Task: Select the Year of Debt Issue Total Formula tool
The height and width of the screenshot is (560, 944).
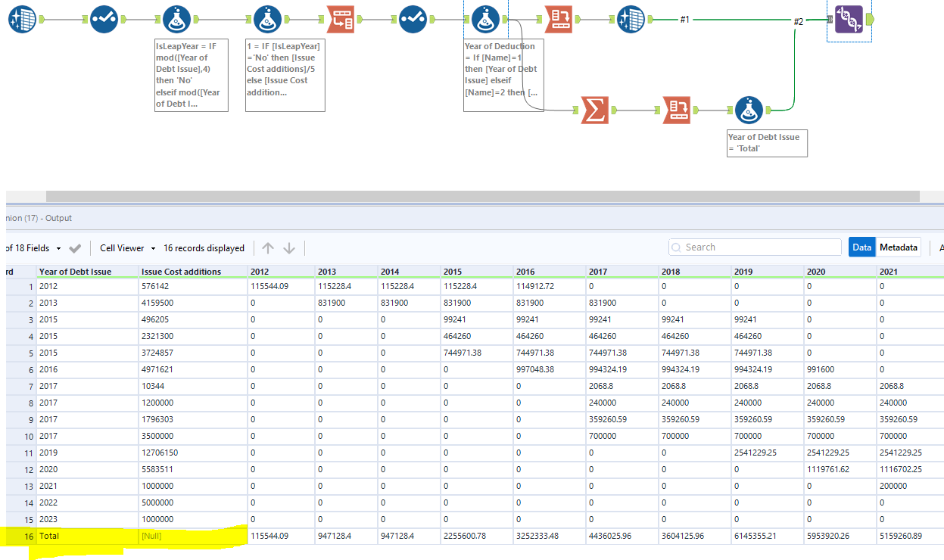Action: click(749, 110)
